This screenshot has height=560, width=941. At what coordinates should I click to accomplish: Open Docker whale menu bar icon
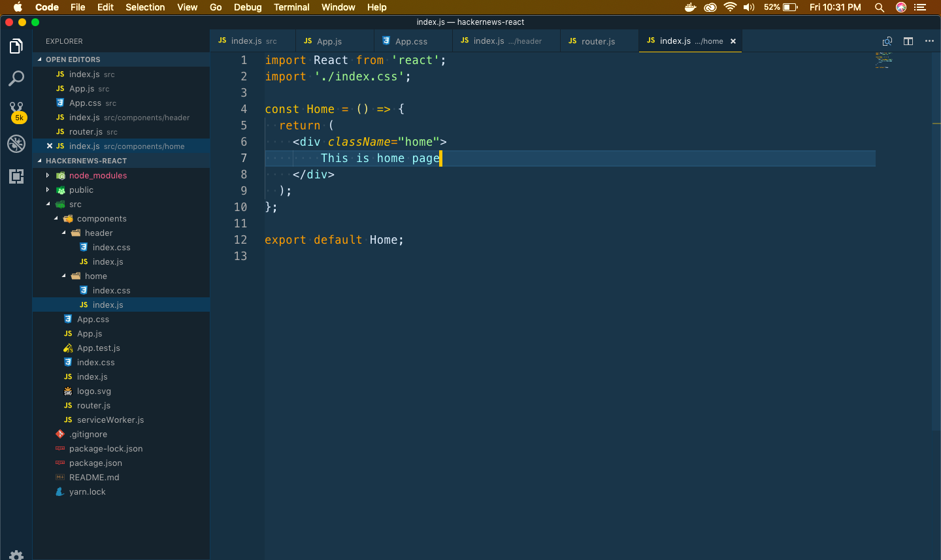coord(691,7)
